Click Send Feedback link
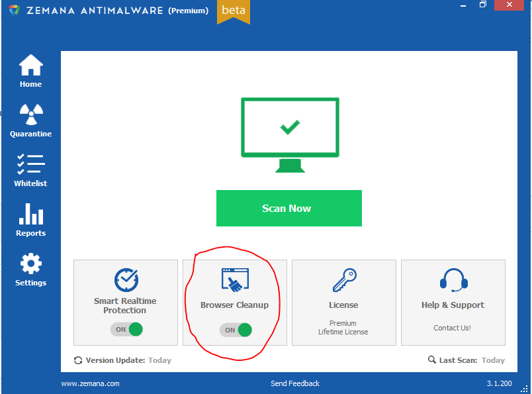The image size is (532, 394). (295, 383)
